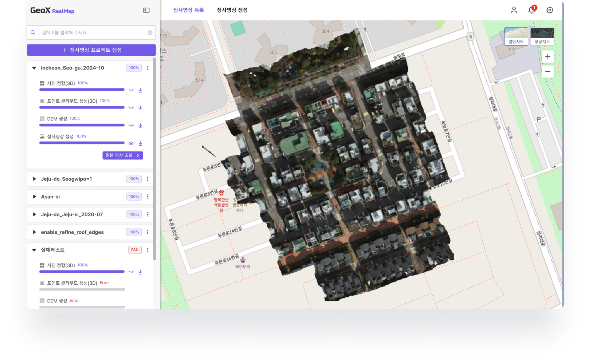Switch to the 정사영상 목록 tab
This screenshot has width=589, height=364.
point(188,10)
